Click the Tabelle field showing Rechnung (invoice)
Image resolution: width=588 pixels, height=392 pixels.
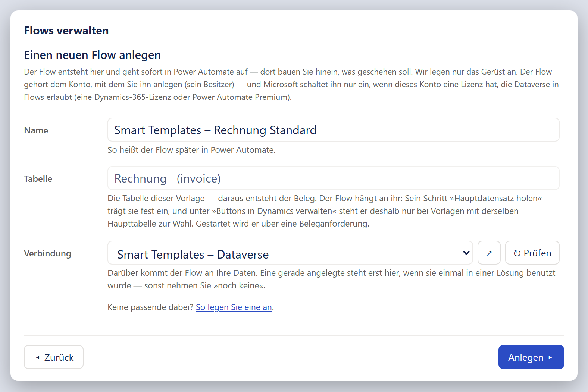(x=334, y=178)
